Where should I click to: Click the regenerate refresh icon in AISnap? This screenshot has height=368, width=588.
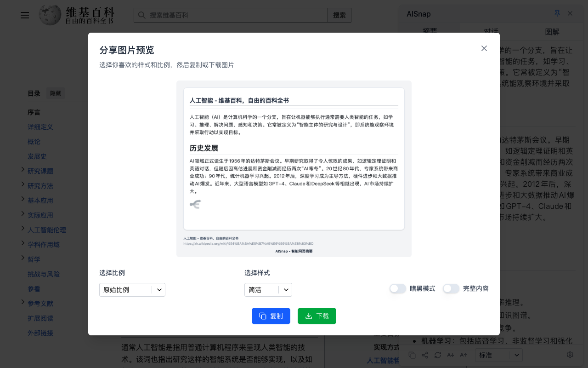click(x=438, y=355)
